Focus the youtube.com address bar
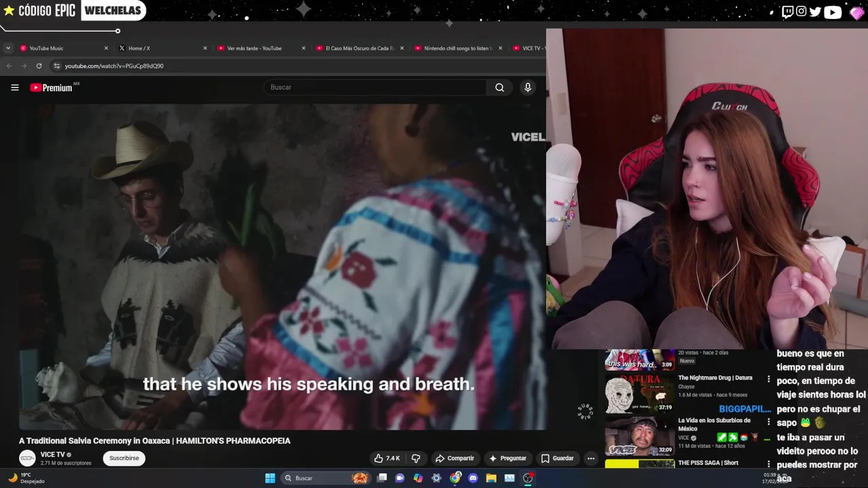 [298, 66]
